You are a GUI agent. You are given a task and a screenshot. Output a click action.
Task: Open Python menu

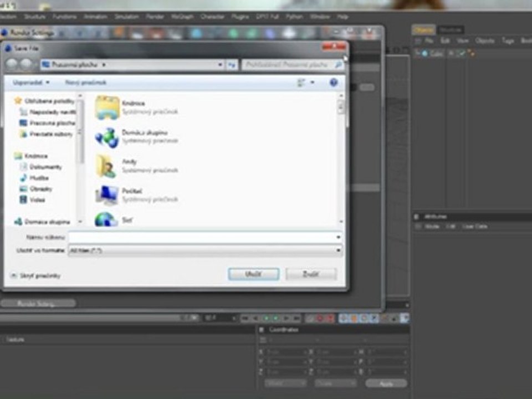[294, 16]
